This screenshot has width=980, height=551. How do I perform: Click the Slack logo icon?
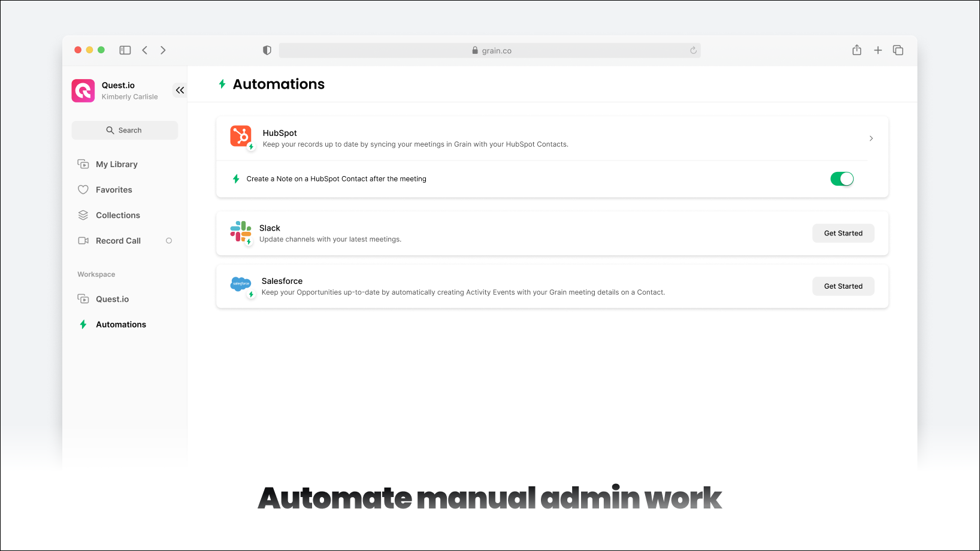(240, 231)
